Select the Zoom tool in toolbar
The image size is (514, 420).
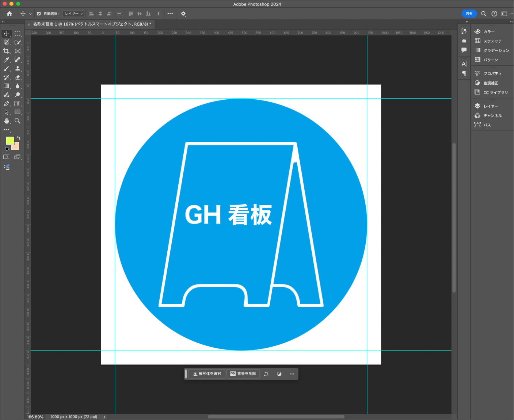pos(17,121)
